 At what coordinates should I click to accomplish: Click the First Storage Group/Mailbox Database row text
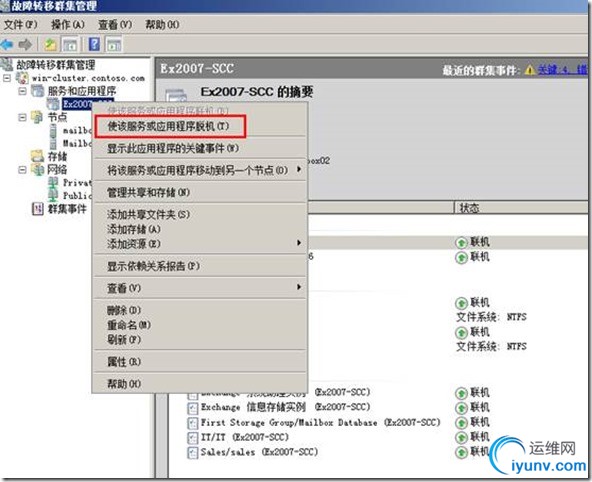tap(320, 422)
